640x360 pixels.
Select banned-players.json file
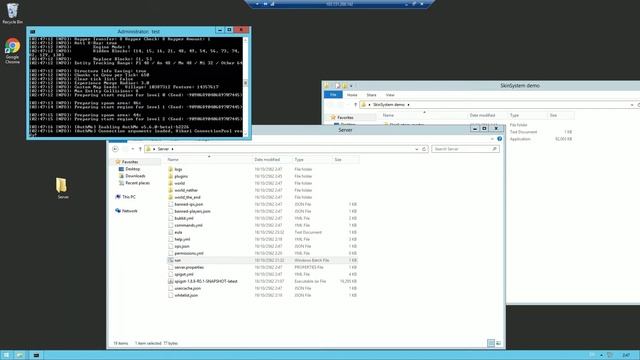click(192, 211)
